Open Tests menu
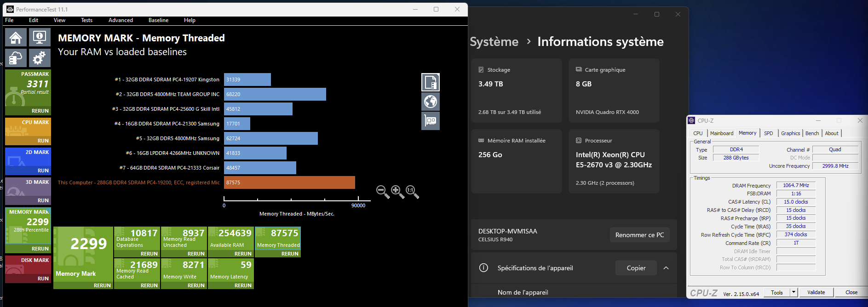 pyautogui.click(x=86, y=20)
